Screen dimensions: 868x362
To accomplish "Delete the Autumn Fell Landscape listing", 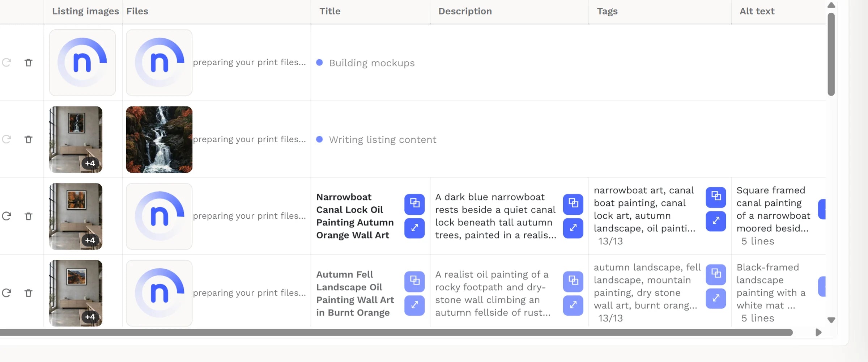I will coord(28,293).
